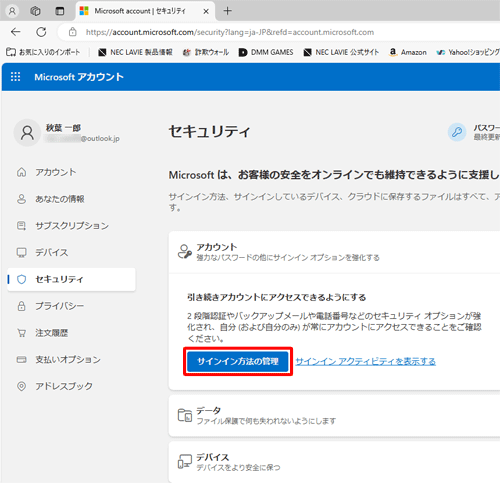Click the Microsoft アカウント header title
The height and width of the screenshot is (483, 500).
pyautogui.click(x=79, y=77)
